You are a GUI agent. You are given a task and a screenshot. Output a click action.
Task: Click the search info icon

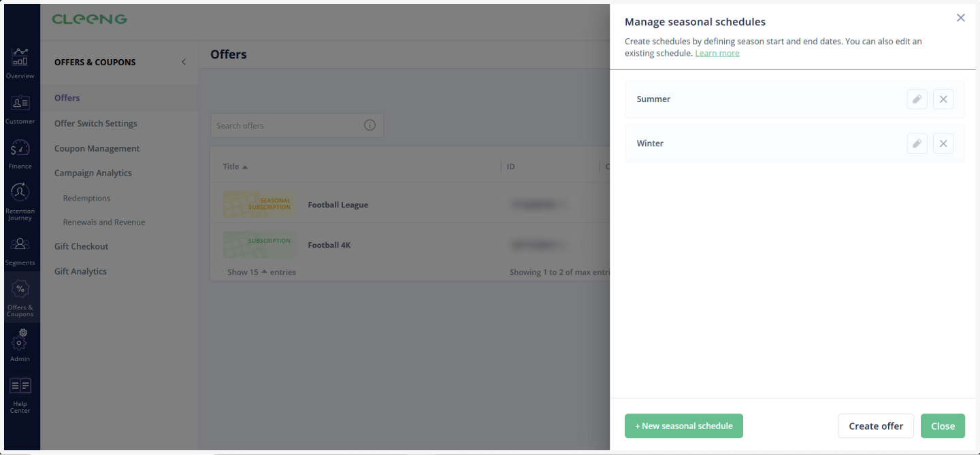coord(370,125)
